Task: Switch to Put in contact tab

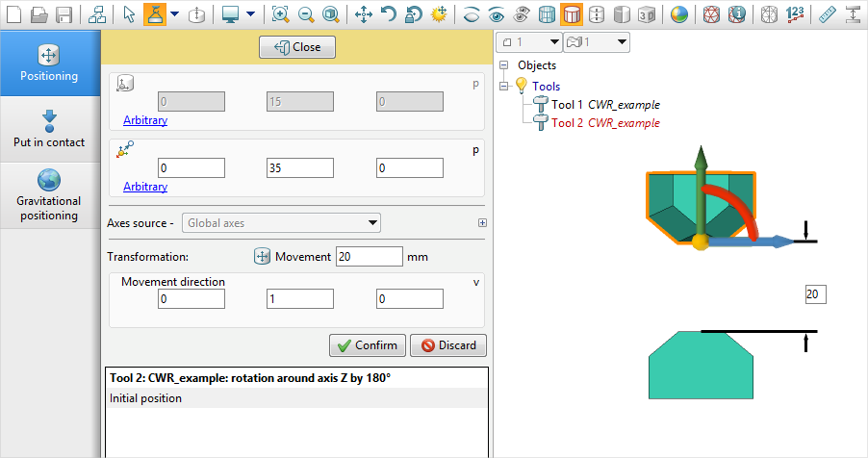Action: coord(49,129)
